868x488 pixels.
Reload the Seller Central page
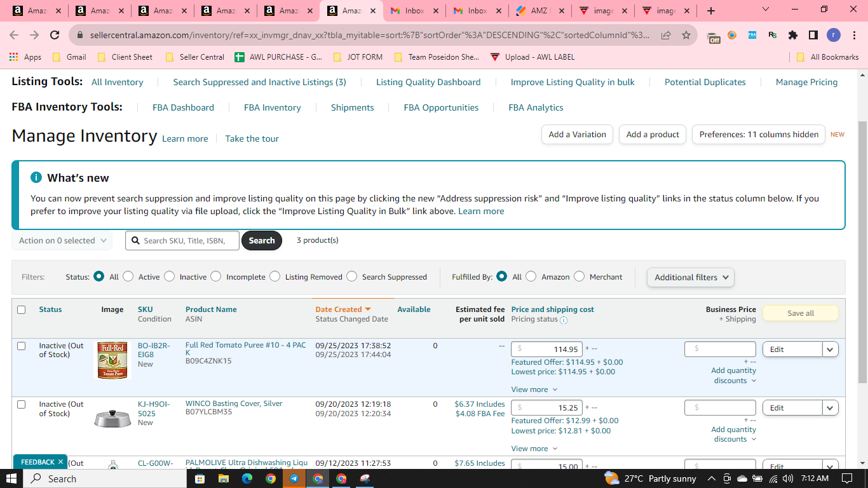[55, 35]
